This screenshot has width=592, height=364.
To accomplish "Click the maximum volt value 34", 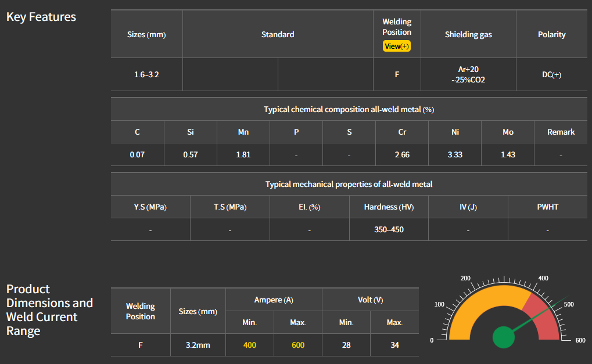I will point(394,345).
